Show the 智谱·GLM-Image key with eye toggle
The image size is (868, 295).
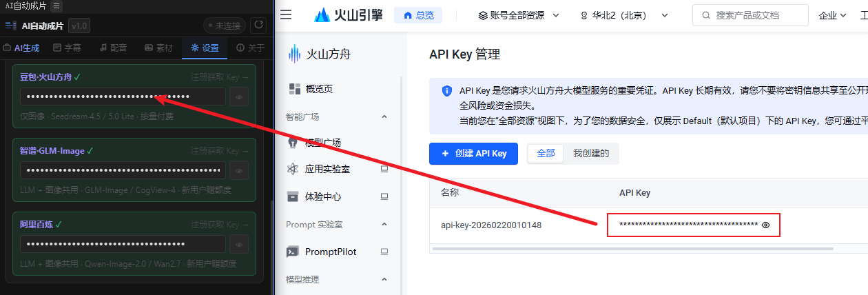(x=239, y=170)
